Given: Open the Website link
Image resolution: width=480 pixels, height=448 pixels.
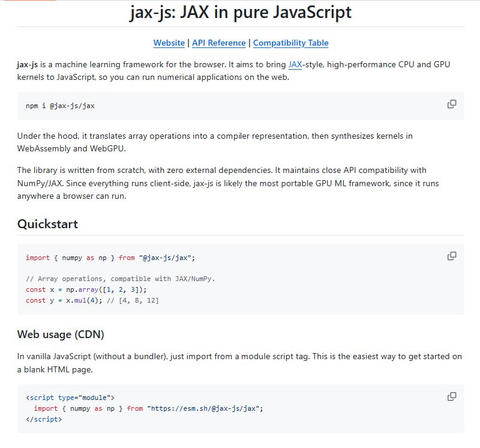Looking at the screenshot, I should click(169, 43).
